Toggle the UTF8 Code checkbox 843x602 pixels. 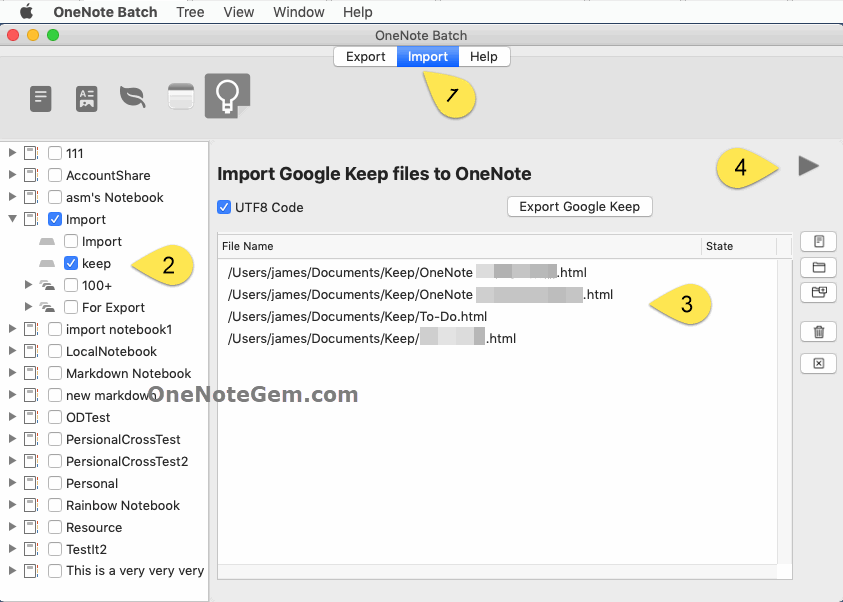(224, 207)
